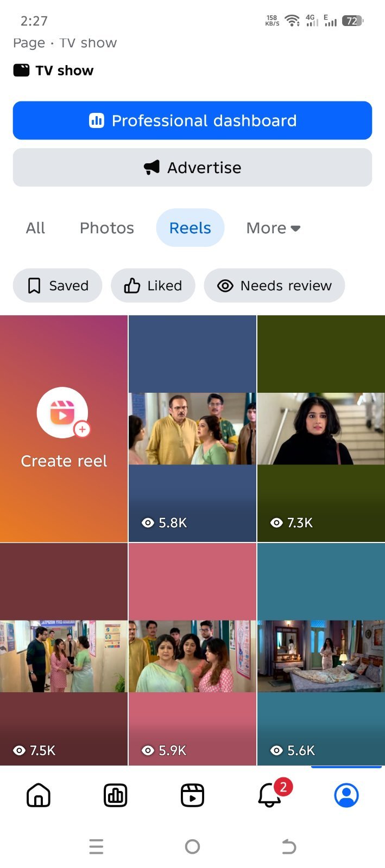Show reels that Needs review
Image resolution: width=385 pixels, height=868 pixels.
[x=274, y=285]
